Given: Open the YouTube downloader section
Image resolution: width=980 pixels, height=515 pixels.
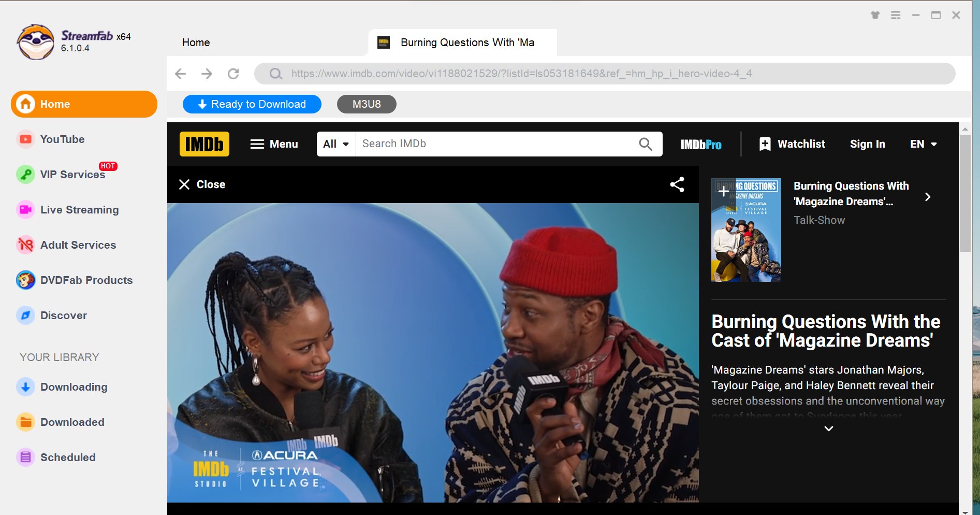Looking at the screenshot, I should pyautogui.click(x=62, y=139).
